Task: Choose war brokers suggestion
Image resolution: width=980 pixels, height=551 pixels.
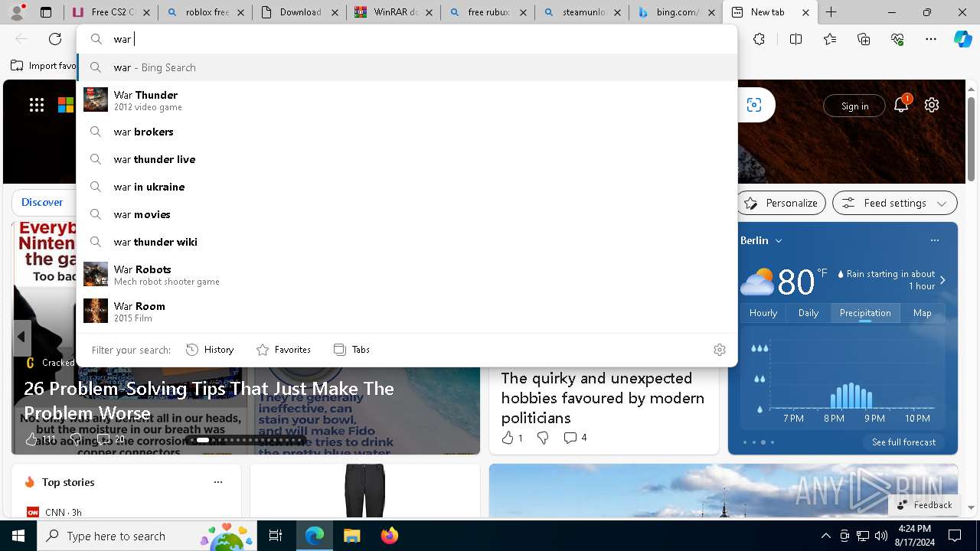Action: click(407, 132)
